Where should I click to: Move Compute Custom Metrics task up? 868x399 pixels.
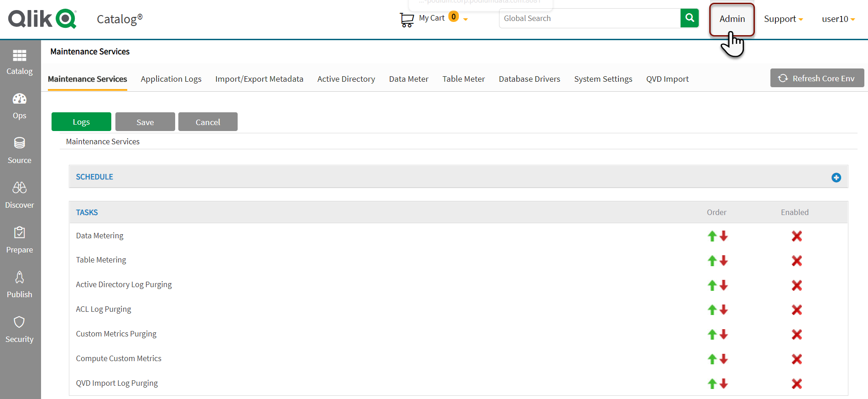(712, 359)
